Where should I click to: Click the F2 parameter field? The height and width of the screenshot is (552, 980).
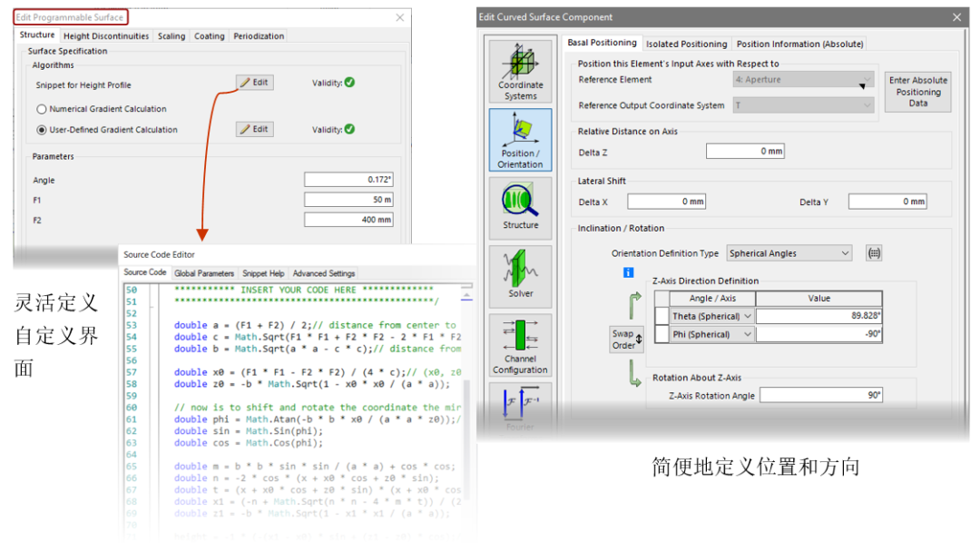coord(348,220)
